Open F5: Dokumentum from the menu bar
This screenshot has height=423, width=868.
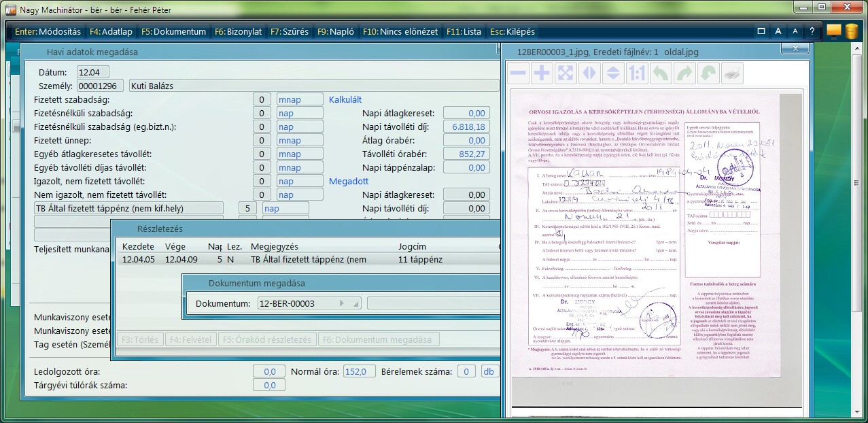point(173,31)
